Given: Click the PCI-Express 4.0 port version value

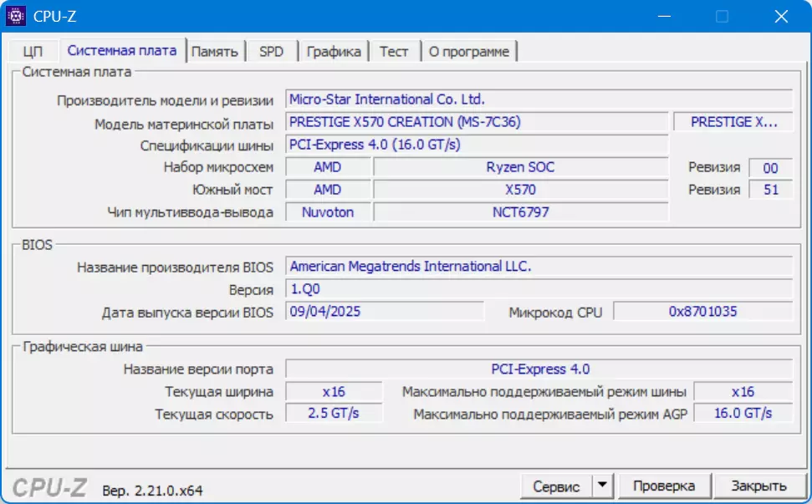Looking at the screenshot, I should click(539, 369).
